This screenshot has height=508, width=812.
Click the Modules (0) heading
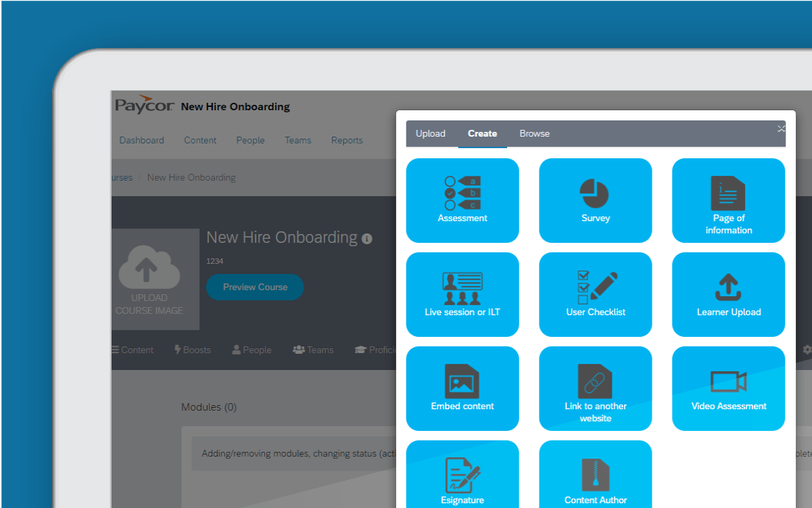209,407
